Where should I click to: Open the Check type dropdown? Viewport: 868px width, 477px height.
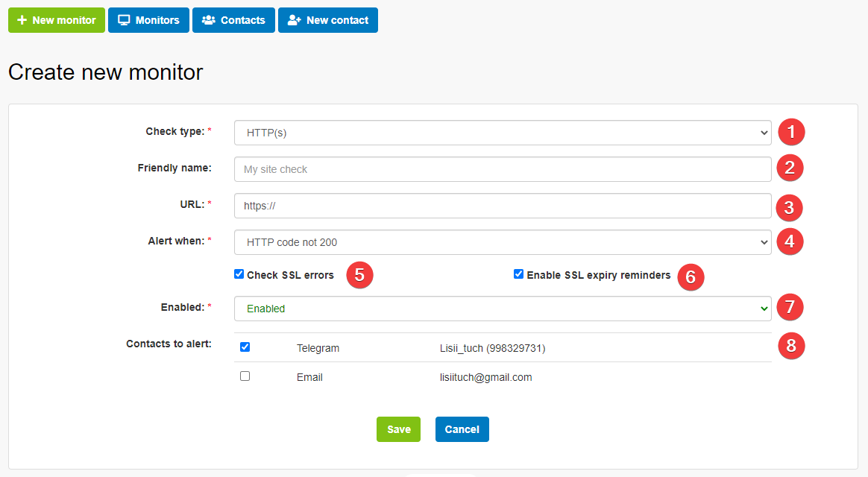503,133
